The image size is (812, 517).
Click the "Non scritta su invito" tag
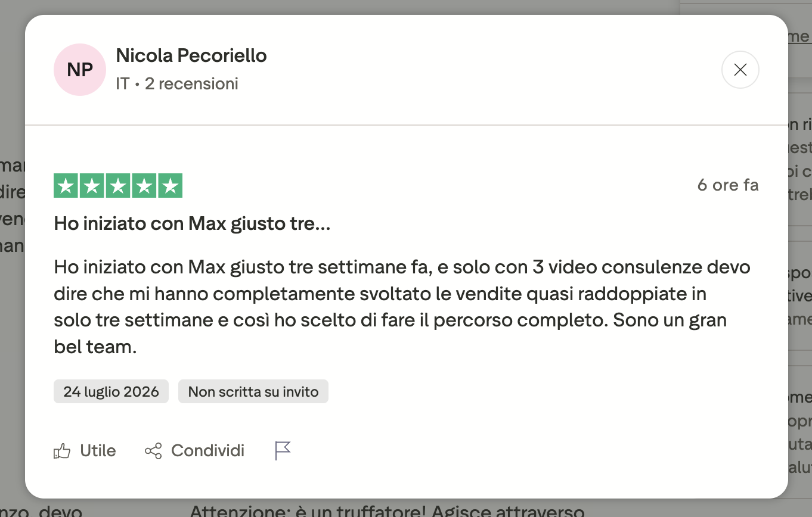(253, 391)
